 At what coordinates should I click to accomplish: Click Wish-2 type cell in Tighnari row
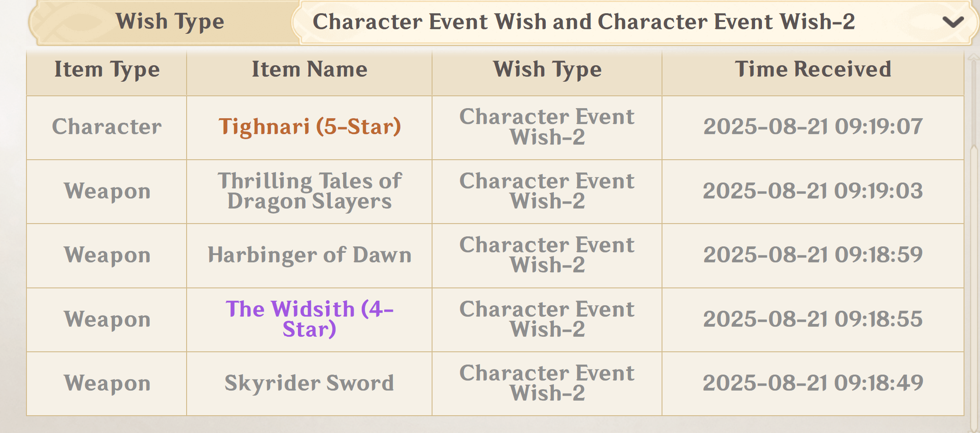(x=547, y=127)
